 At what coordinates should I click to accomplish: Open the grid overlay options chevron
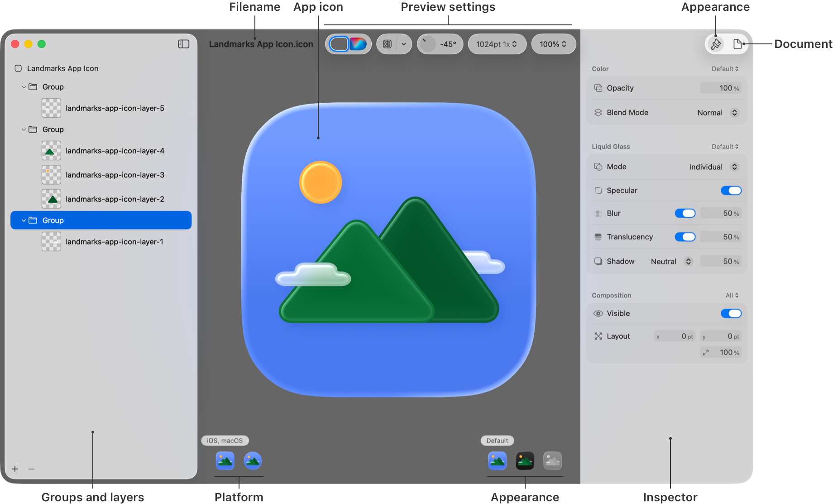(x=404, y=44)
